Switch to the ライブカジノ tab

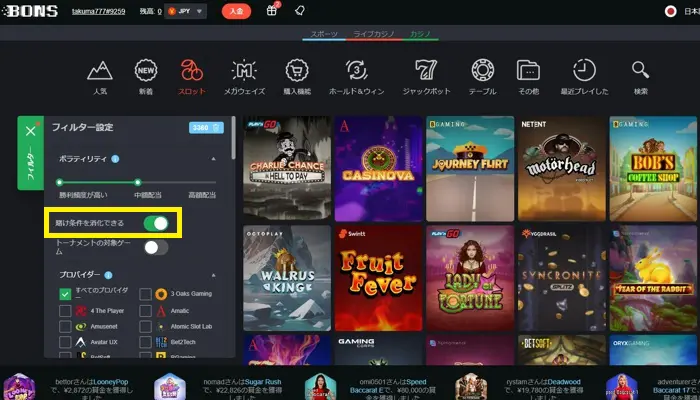click(x=373, y=34)
